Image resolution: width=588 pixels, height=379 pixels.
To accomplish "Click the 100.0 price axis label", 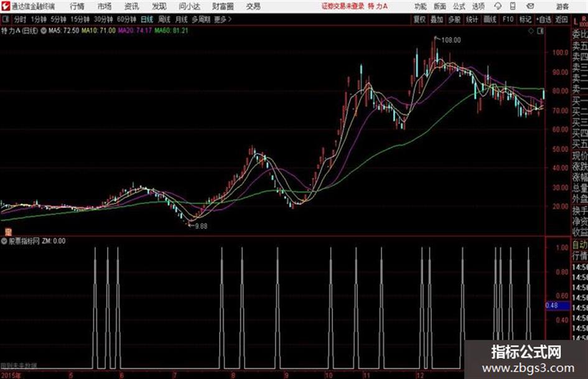I will point(560,52).
